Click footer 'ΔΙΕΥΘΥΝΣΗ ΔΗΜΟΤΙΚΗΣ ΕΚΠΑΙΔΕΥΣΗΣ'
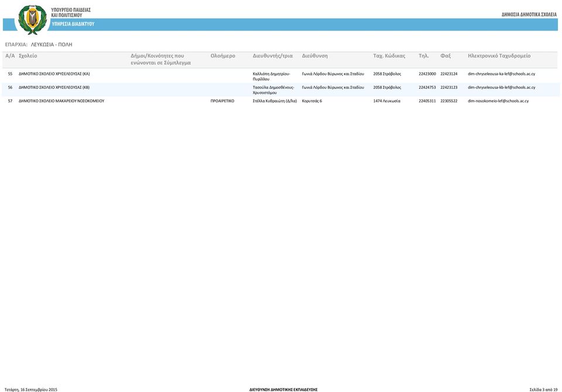This screenshot has width=562, height=392. (283, 390)
